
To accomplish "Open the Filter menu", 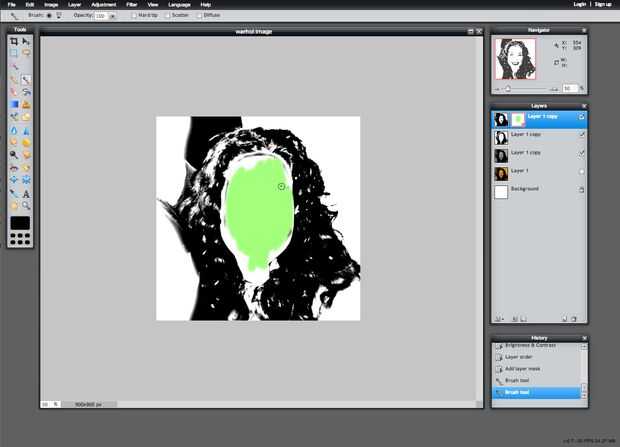I will coord(132,5).
